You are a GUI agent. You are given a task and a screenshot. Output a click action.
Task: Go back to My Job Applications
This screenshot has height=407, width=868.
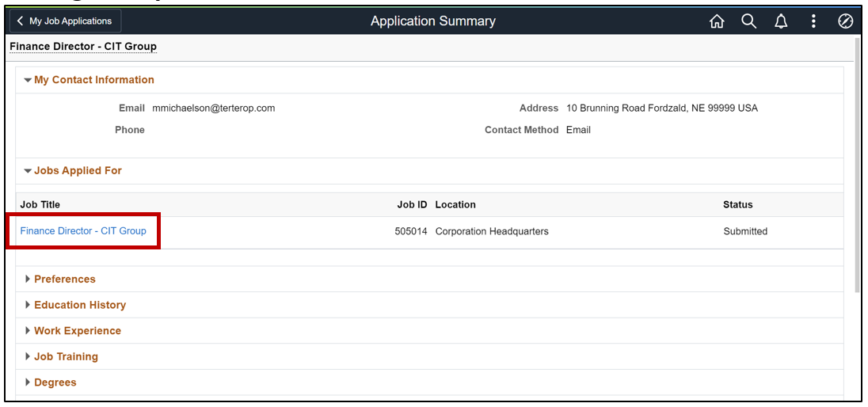coord(65,21)
